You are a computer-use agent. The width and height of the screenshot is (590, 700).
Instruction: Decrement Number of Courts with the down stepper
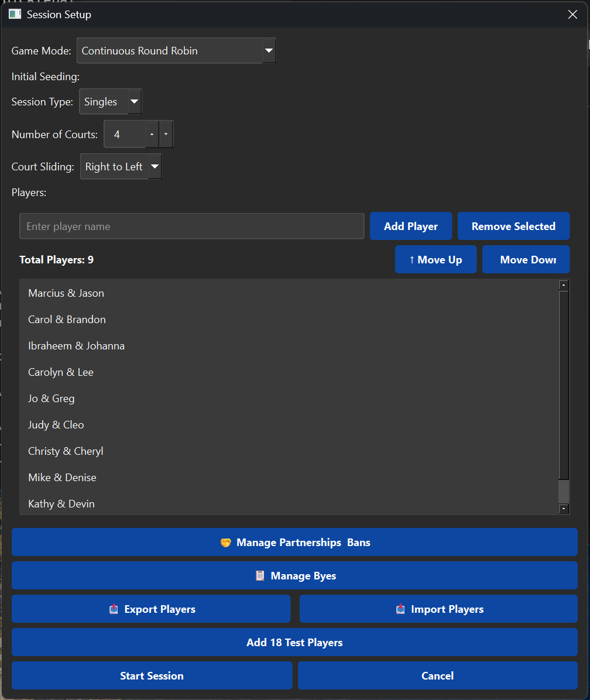click(166, 138)
